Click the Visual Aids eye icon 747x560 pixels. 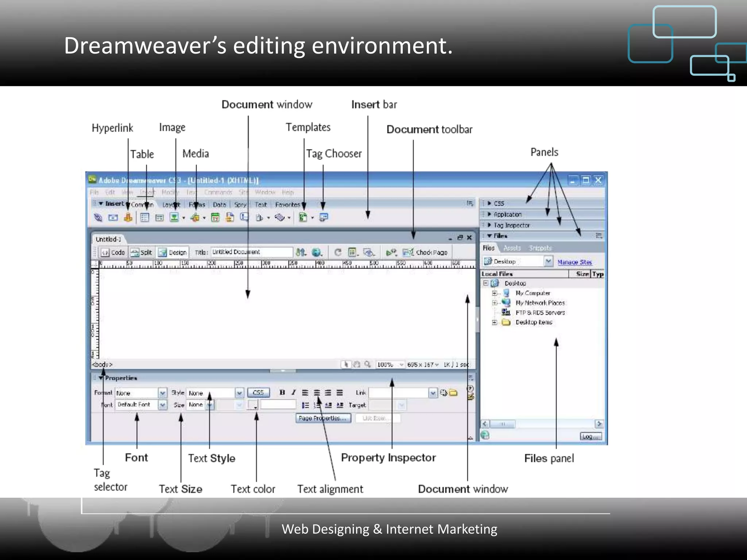(x=369, y=252)
